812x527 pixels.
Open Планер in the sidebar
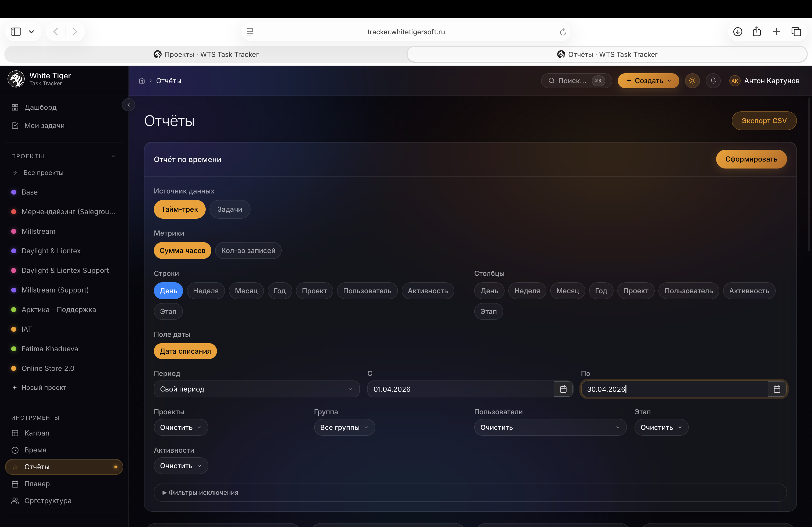(x=64, y=484)
